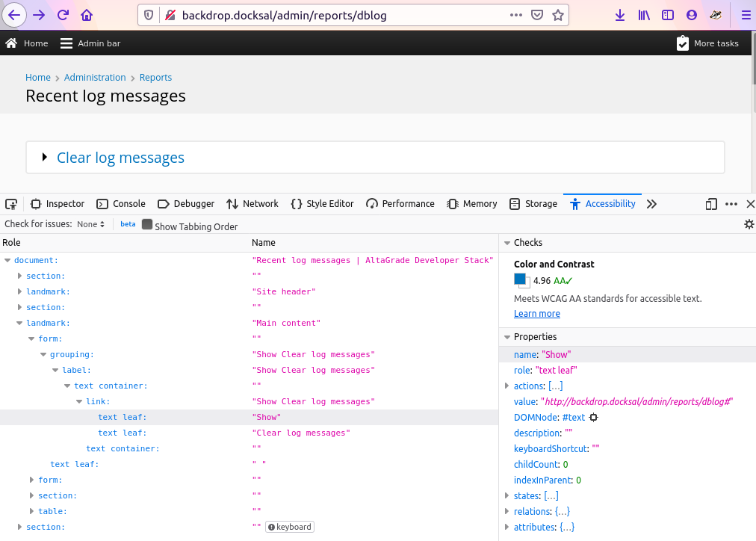Expand the attributes property
This screenshot has height=541, width=756.
coord(506,527)
